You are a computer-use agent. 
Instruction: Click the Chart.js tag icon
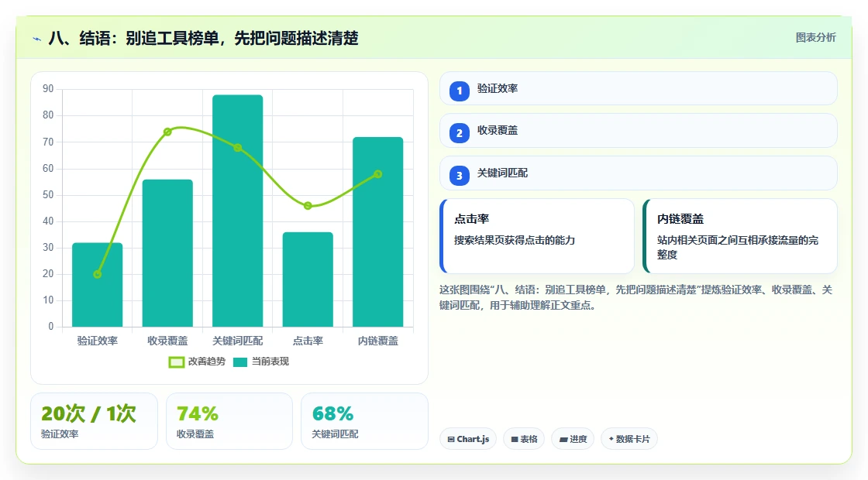point(451,439)
